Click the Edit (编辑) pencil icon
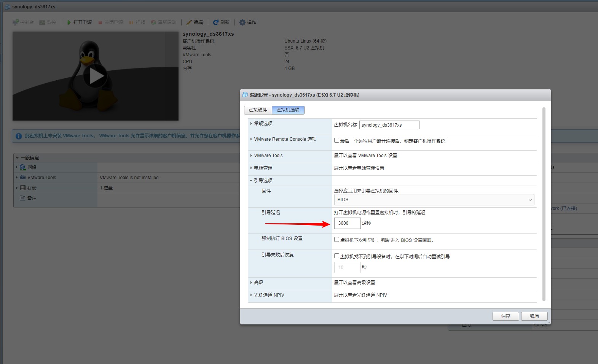The height and width of the screenshot is (364, 598). (x=189, y=22)
